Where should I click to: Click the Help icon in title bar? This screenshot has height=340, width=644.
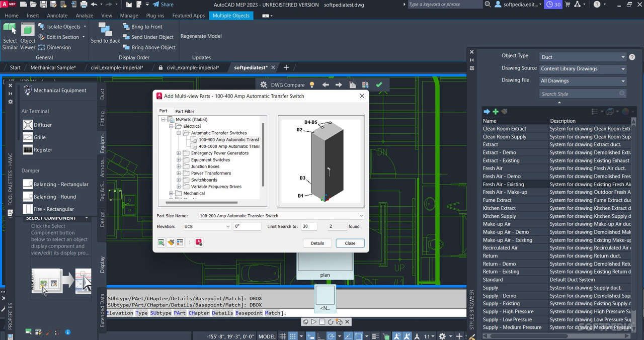click(596, 5)
